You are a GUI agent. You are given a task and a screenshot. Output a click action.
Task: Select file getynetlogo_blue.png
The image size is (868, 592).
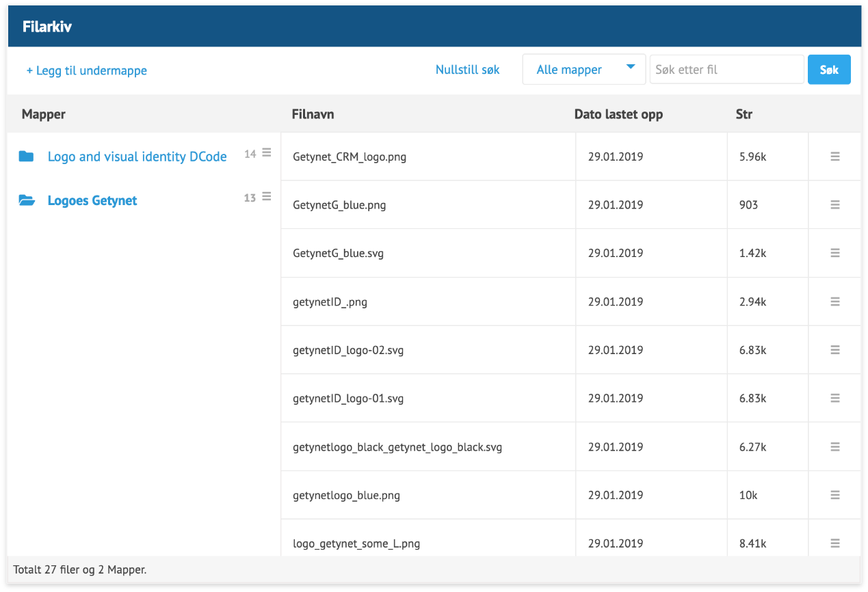(x=346, y=495)
